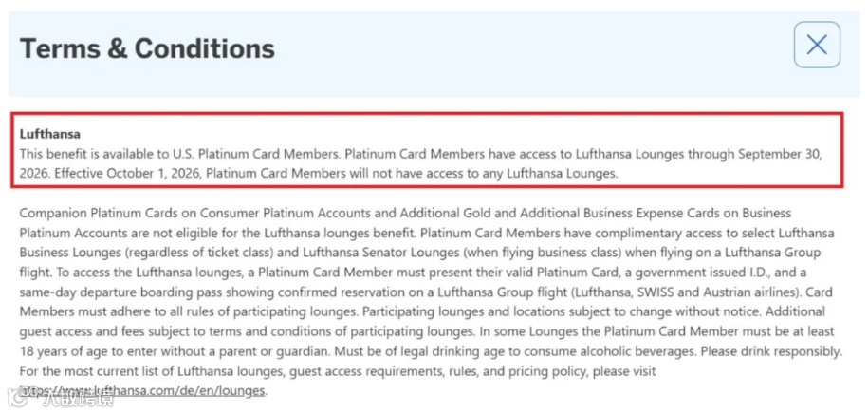Image resolution: width=868 pixels, height=414 pixels.
Task: Close the Terms & Conditions dialog
Action: click(816, 45)
